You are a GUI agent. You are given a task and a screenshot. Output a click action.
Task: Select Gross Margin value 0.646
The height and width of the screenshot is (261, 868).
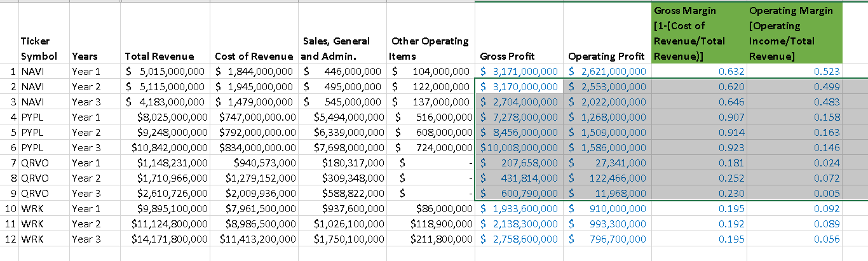(699, 102)
